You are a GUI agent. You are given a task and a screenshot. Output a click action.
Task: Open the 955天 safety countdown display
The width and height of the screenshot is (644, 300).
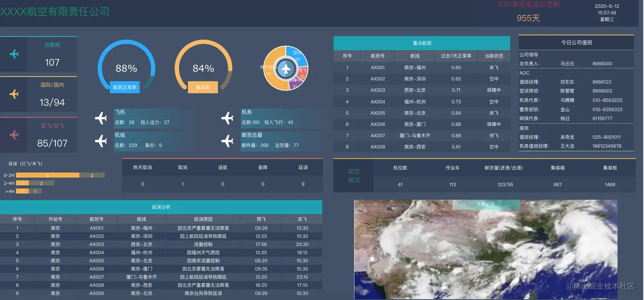click(528, 18)
